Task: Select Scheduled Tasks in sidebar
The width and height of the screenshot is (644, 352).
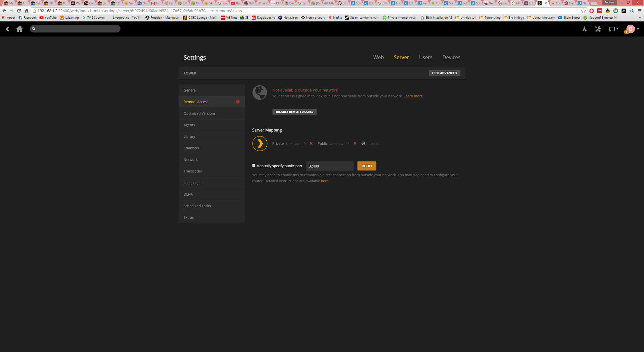Action: point(197,206)
